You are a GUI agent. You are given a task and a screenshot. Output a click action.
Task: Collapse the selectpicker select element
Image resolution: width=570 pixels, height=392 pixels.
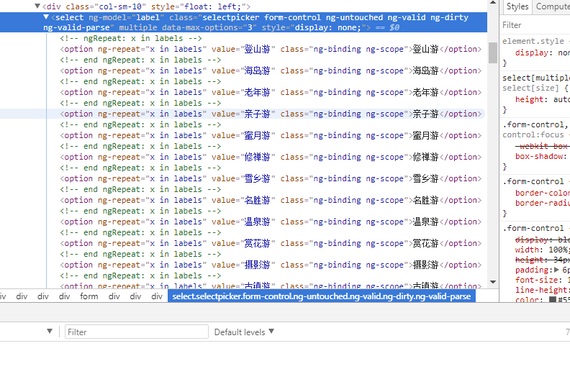46,17
